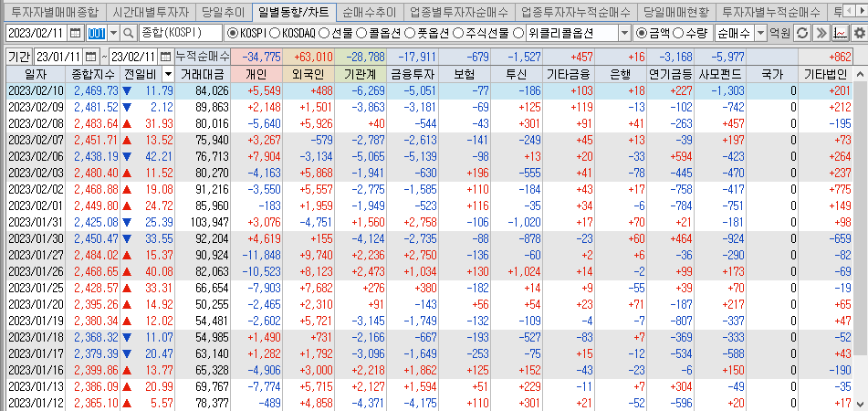Toggle the chart view icon
Image resolution: width=868 pixels, height=411 pixels.
click(x=841, y=33)
